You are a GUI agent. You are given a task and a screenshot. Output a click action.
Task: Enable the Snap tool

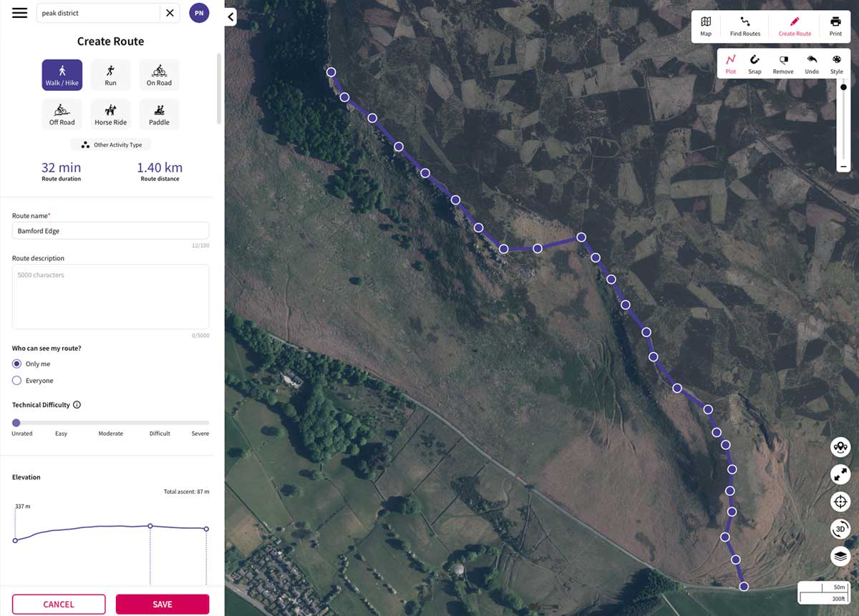[754, 64]
